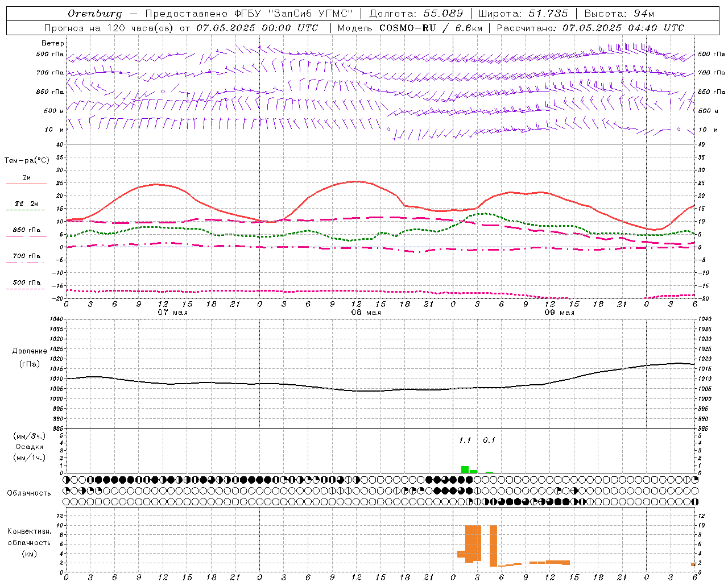Click the station name Orenburg in header

pyautogui.click(x=95, y=14)
